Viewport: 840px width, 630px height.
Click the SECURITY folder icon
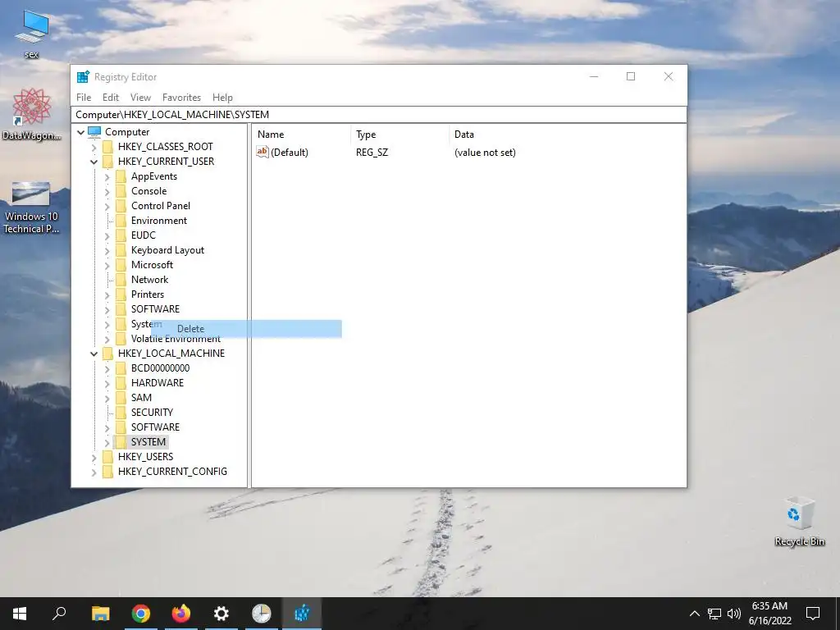coord(121,413)
